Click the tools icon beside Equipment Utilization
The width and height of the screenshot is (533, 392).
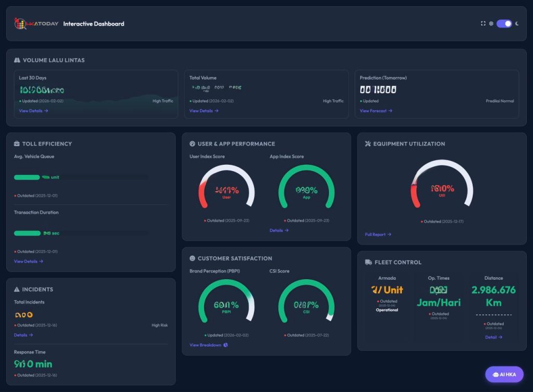[367, 144]
